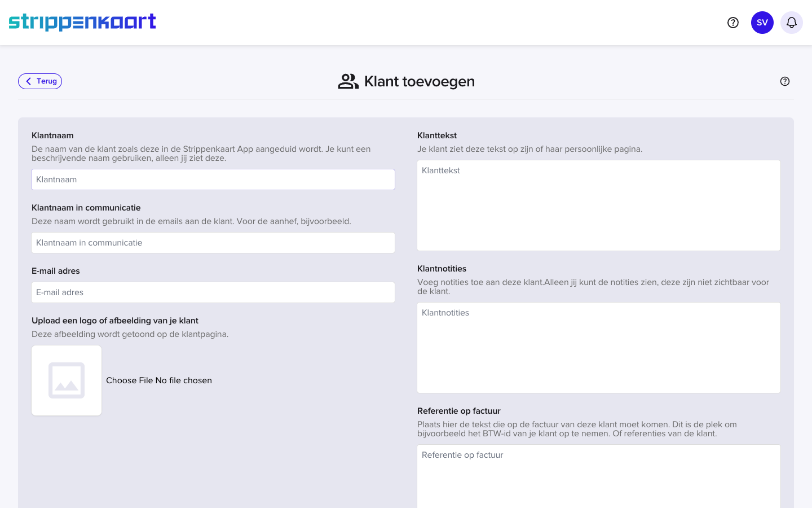The width and height of the screenshot is (812, 508).
Task: Focus the Klantnaam input field
Action: click(x=213, y=179)
